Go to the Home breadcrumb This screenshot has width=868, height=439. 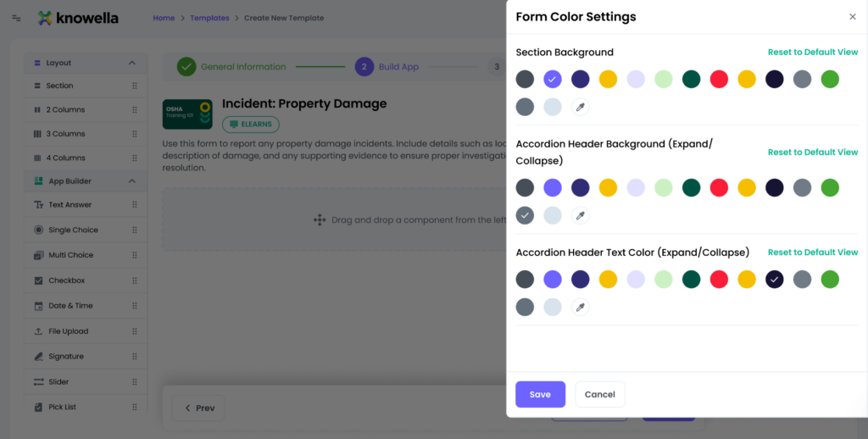coord(164,18)
